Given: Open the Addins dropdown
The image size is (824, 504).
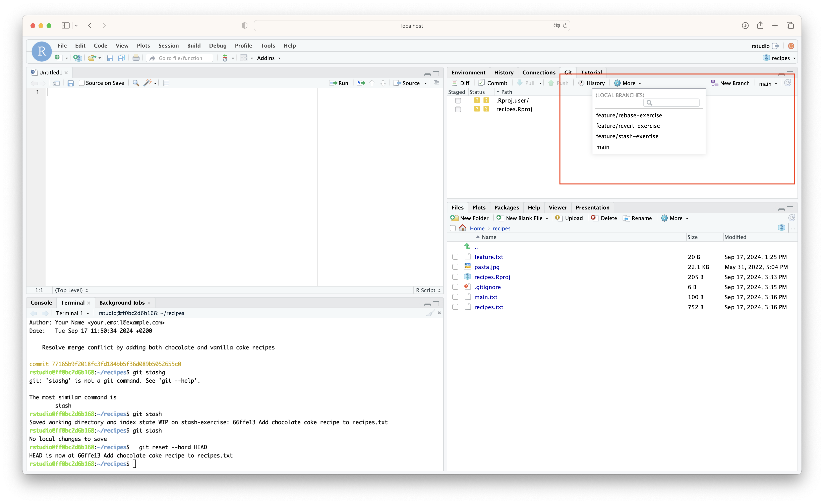Looking at the screenshot, I should [x=269, y=58].
